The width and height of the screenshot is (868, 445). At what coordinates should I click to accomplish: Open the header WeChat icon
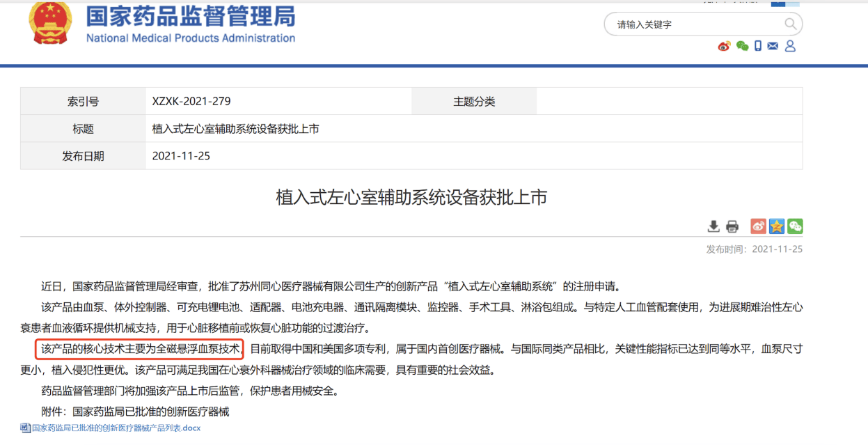[742, 46]
